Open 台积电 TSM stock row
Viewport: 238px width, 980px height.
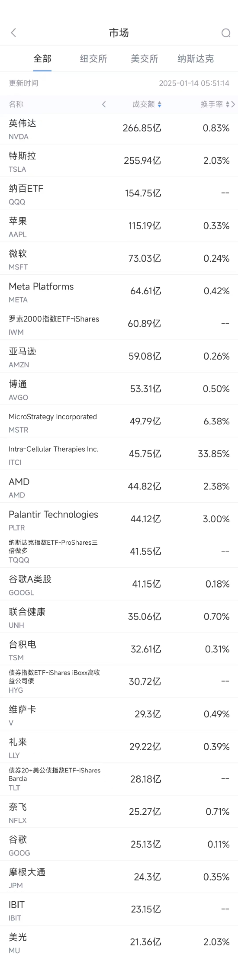119,649
